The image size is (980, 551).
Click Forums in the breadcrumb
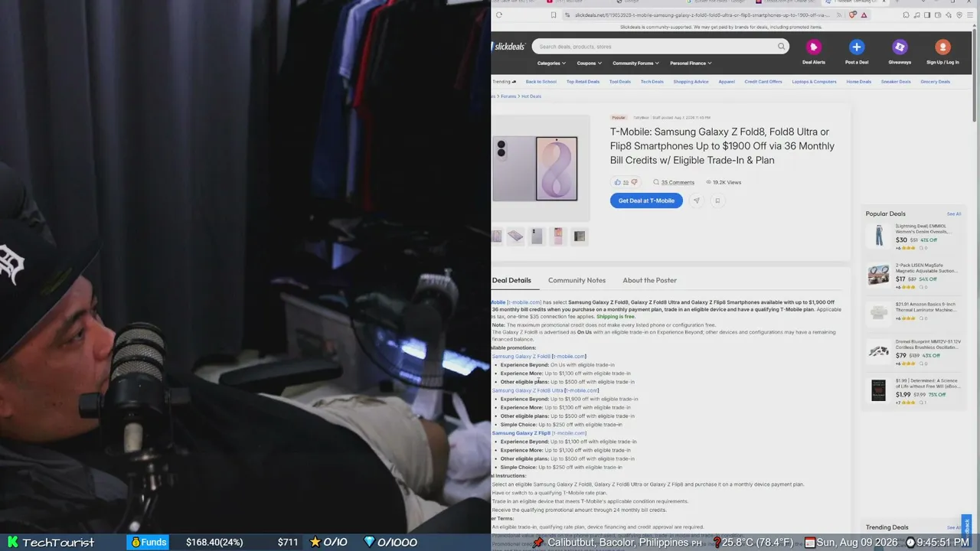[508, 96]
